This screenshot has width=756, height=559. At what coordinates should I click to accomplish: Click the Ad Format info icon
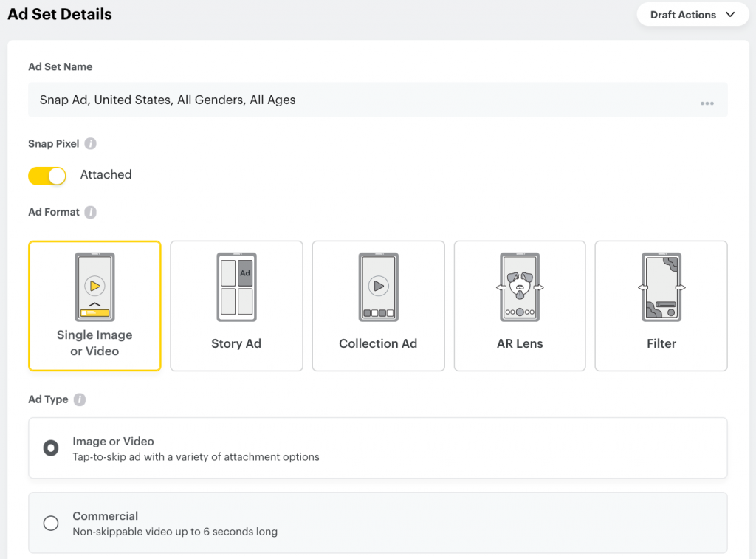point(90,212)
